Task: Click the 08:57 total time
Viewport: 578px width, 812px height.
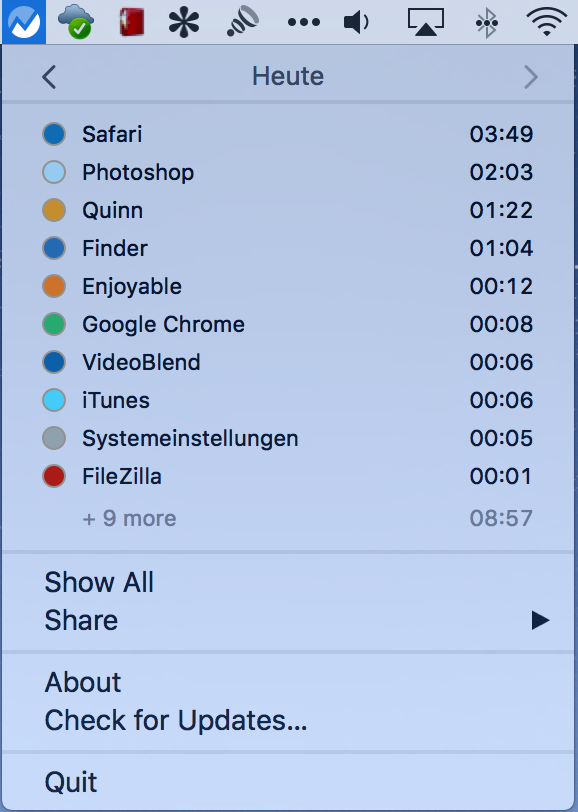Action: pos(501,518)
